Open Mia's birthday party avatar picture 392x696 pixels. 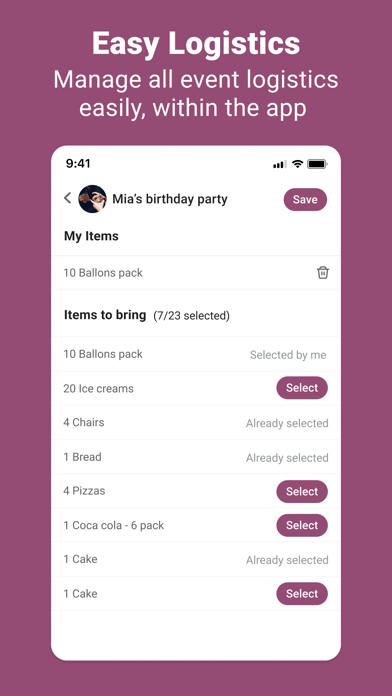point(92,199)
